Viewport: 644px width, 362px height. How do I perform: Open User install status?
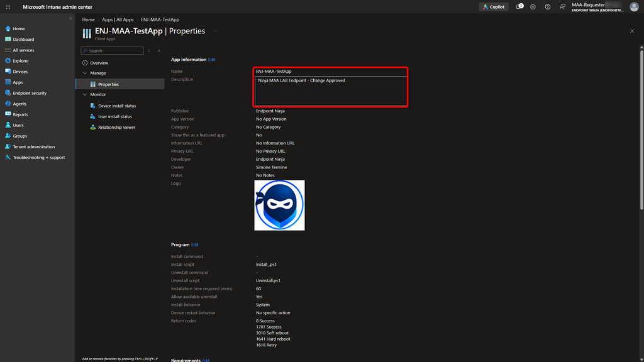pos(115,116)
